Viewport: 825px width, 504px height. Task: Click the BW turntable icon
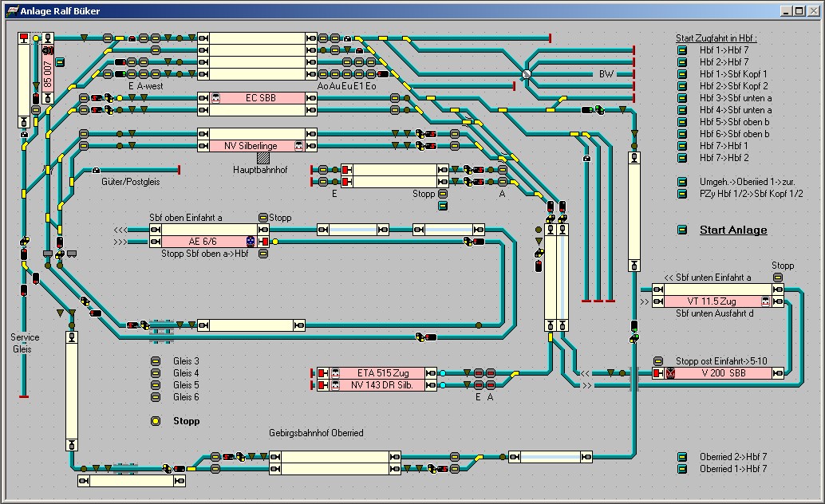(527, 74)
